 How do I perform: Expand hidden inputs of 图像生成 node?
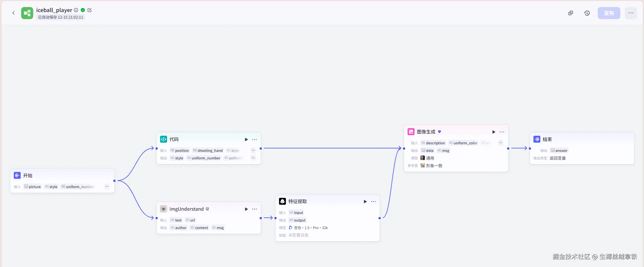(x=501, y=143)
